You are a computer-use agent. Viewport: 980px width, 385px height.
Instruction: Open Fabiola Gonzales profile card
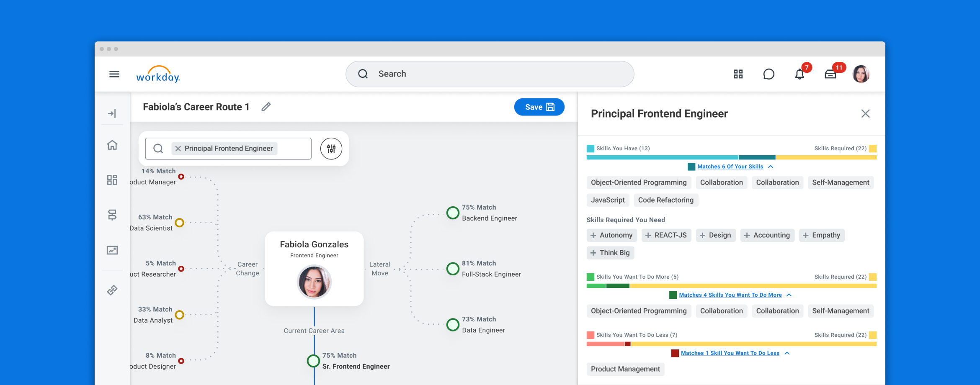[x=314, y=269]
